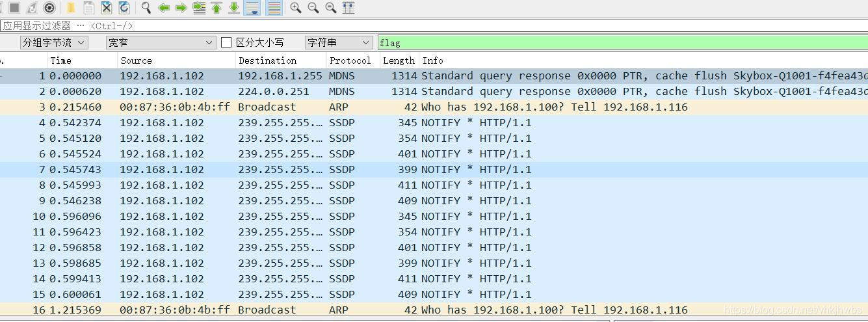The height and width of the screenshot is (322, 868).
Task: Open the 宽窄 character width dropdown
Action: [x=161, y=42]
